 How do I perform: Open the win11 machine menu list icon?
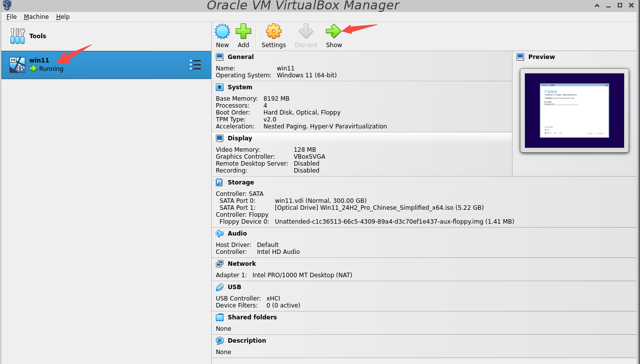point(195,65)
